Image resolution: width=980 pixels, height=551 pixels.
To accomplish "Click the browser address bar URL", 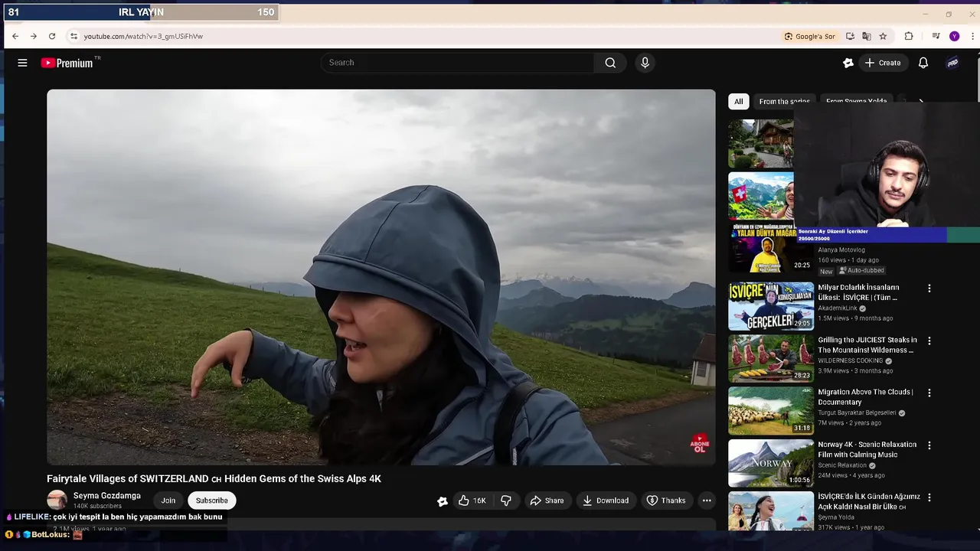I will pos(143,36).
